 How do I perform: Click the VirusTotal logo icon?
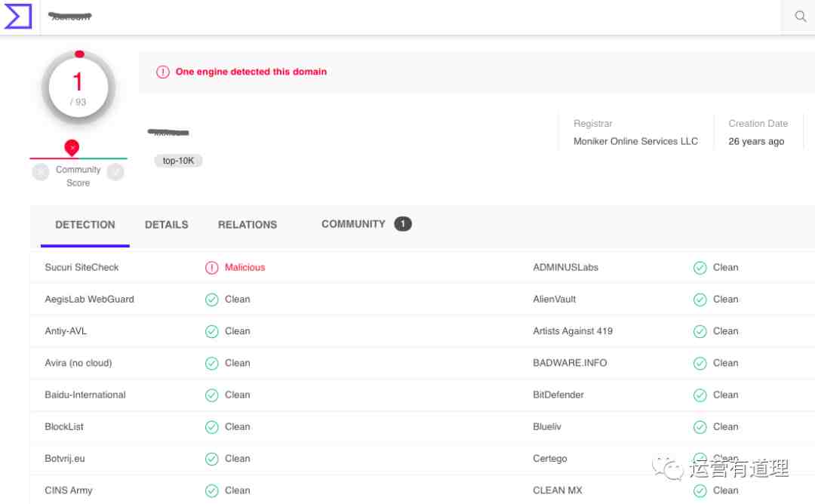click(x=18, y=16)
